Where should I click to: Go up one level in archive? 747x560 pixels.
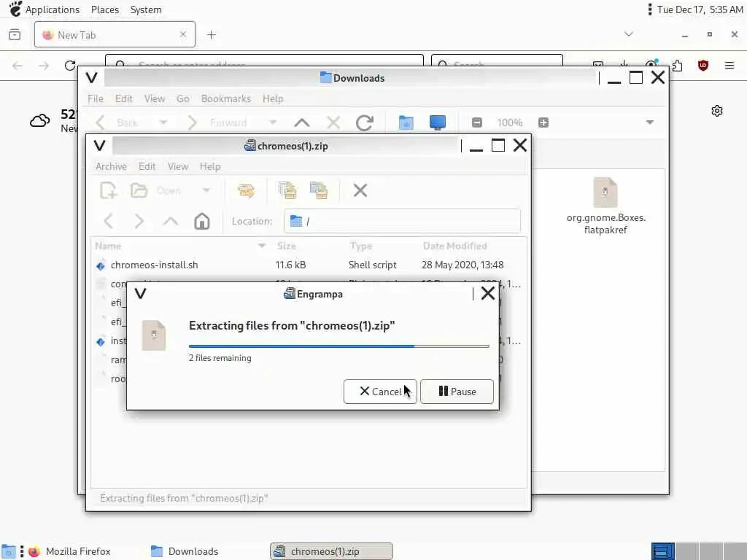[171, 222]
